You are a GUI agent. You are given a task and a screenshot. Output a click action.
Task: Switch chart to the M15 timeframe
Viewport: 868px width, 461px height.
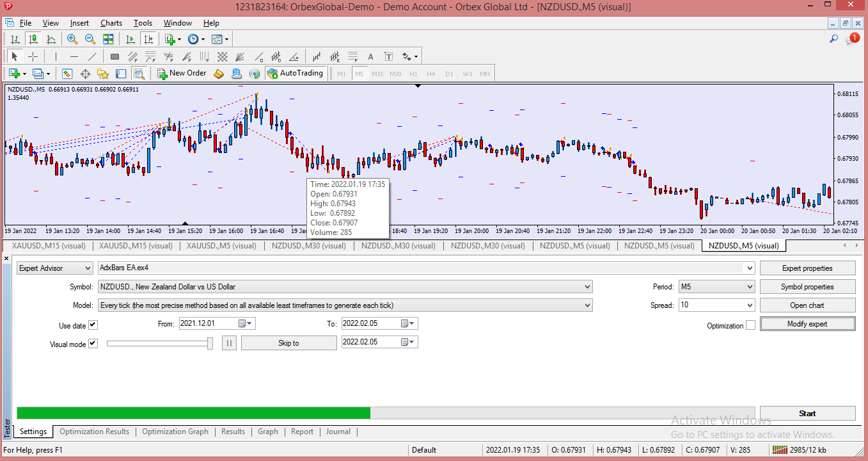pyautogui.click(x=377, y=74)
